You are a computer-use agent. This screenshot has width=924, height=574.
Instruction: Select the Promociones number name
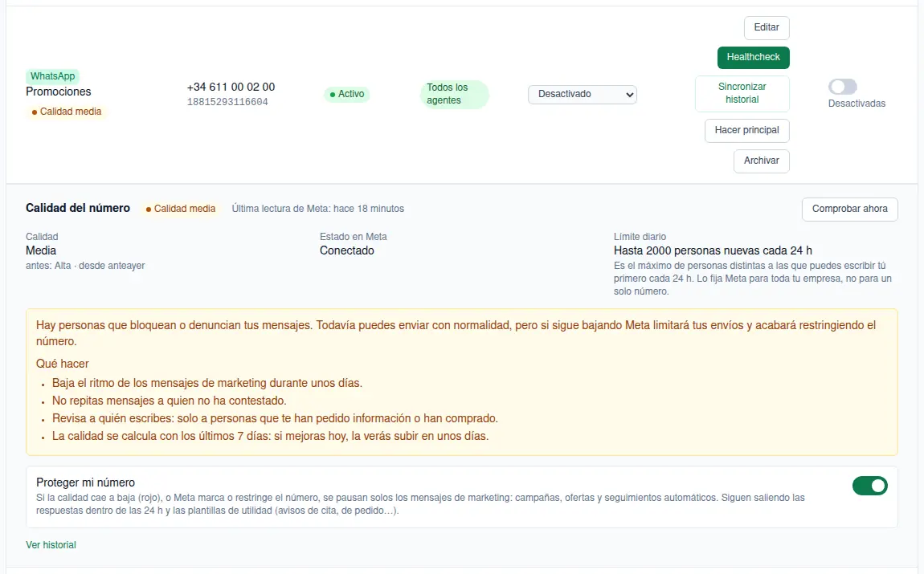(59, 92)
